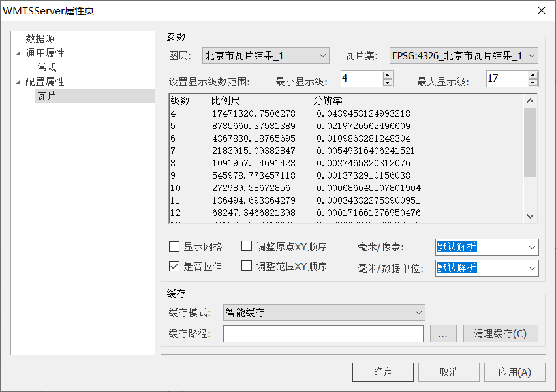Enable the 显示网格 checkbox
The image size is (556, 392).
coord(174,247)
